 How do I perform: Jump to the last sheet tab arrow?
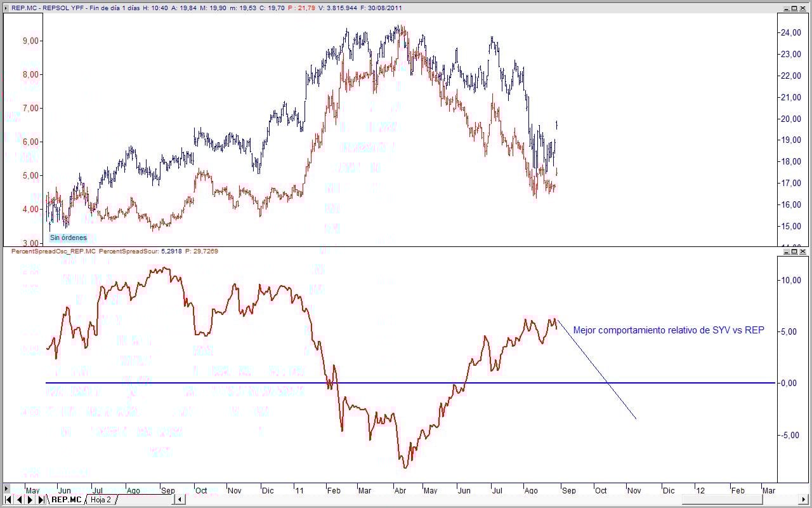pyautogui.click(x=41, y=499)
